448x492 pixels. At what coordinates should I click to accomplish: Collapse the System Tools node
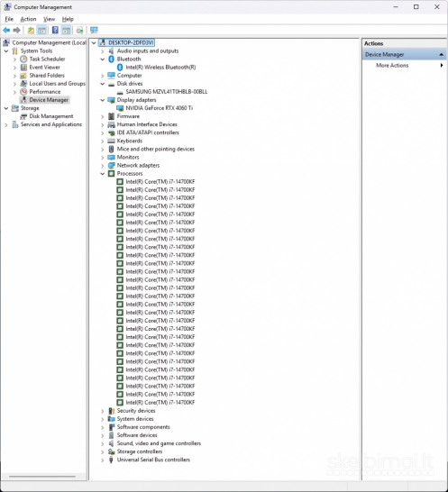tap(6, 50)
